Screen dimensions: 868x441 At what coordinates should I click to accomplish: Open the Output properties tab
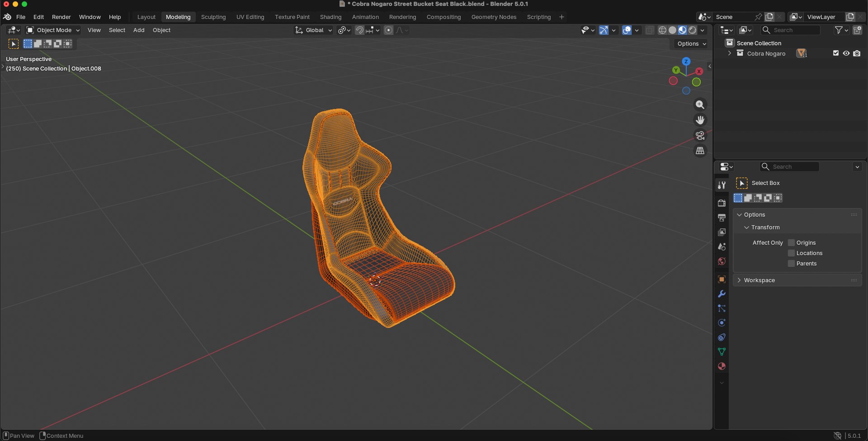point(722,218)
